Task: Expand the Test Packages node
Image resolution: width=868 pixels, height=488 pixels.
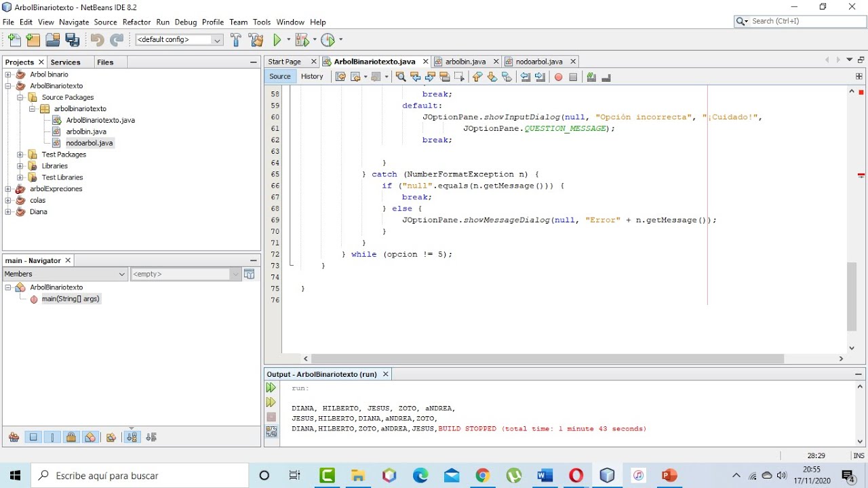Action: pyautogui.click(x=20, y=155)
